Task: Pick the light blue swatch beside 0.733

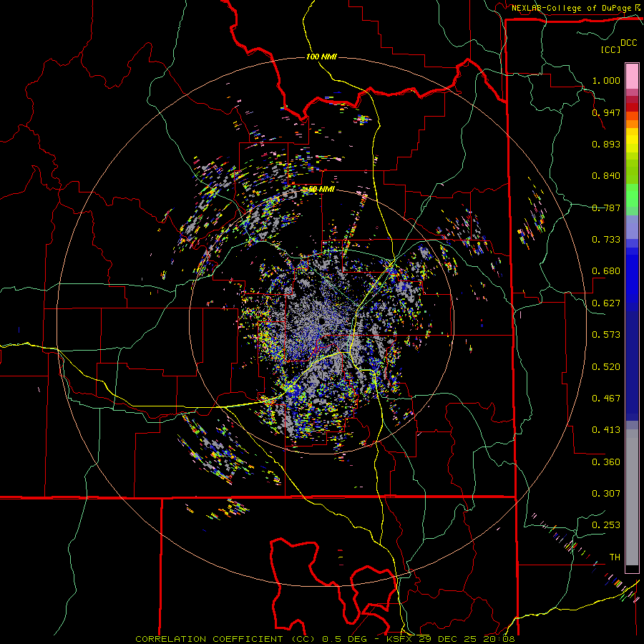Action: click(x=632, y=228)
